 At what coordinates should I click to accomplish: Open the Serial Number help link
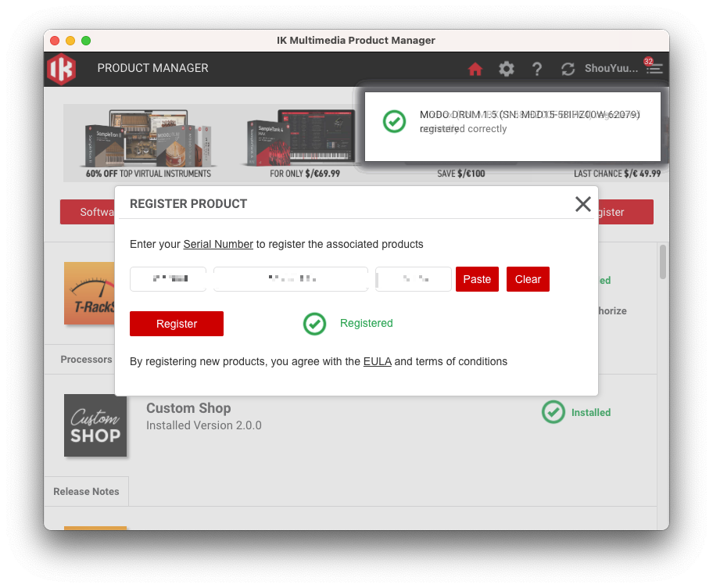tap(218, 244)
